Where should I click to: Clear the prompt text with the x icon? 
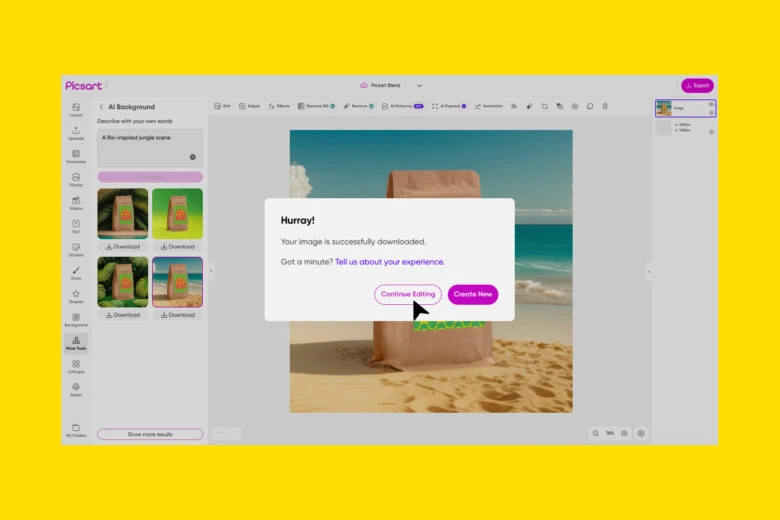(193, 157)
